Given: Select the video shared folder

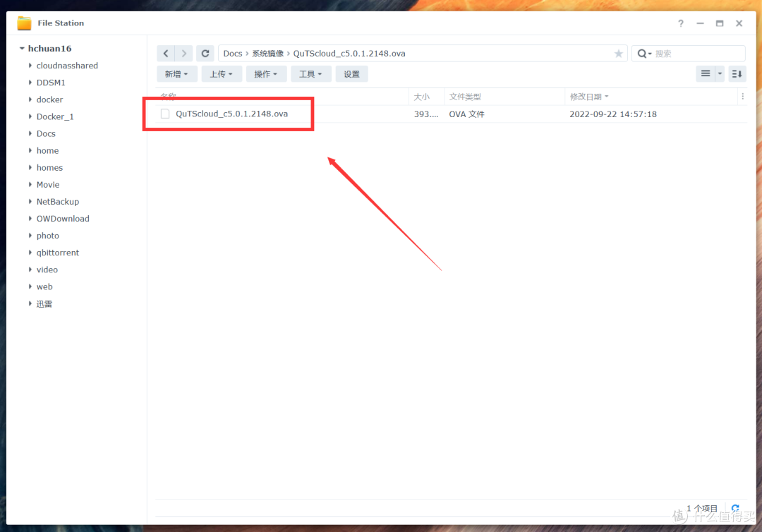Looking at the screenshot, I should (47, 270).
